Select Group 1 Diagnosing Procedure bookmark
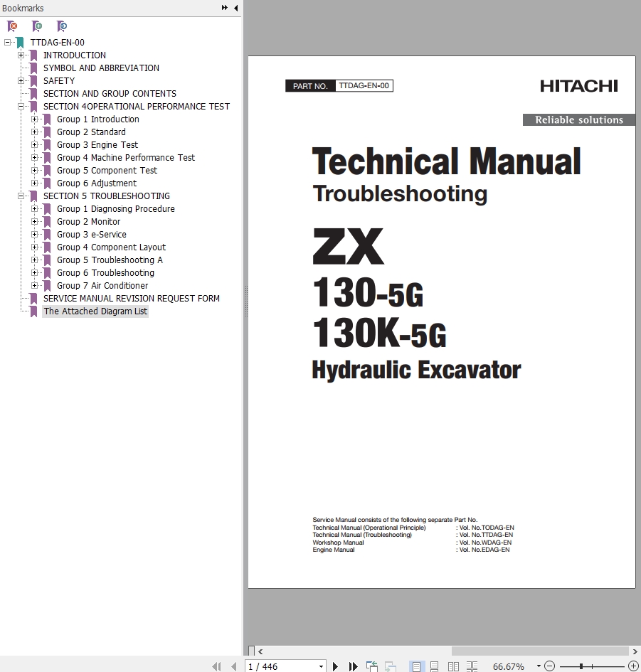The height and width of the screenshot is (672, 641). [116, 209]
